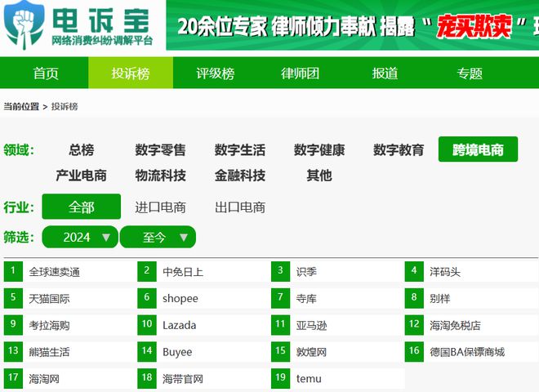Image resolution: width=539 pixels, height=392 pixels.
Task: Select the 全部 industry button
Action: (x=82, y=207)
